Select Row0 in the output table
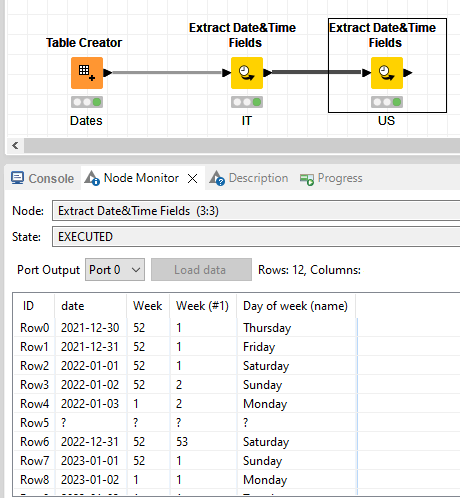Screen dimensions: 460x498 click(x=35, y=328)
